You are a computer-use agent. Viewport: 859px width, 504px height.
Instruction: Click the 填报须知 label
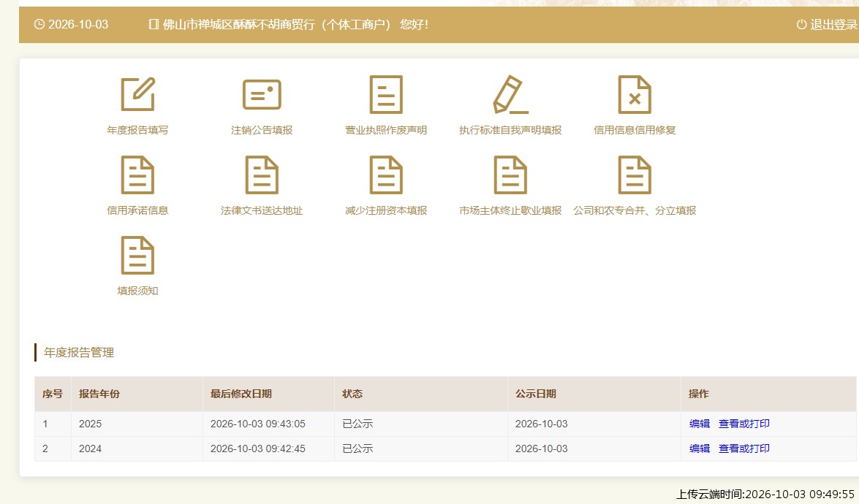137,291
